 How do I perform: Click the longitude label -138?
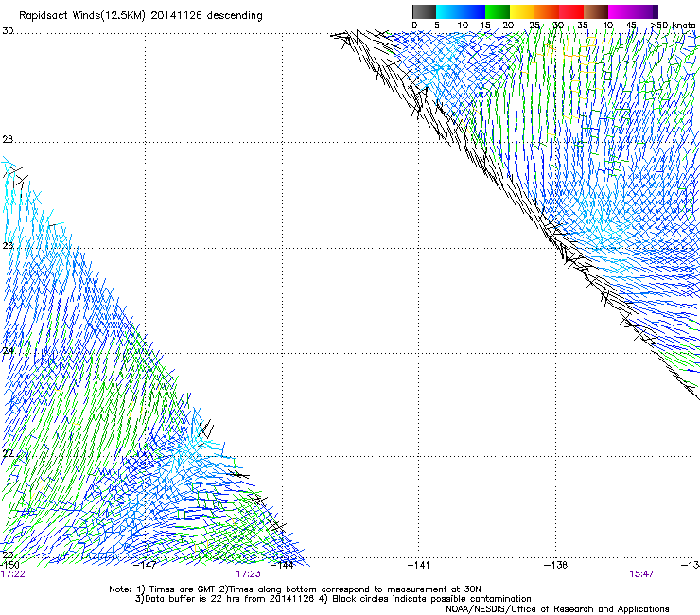[556, 565]
